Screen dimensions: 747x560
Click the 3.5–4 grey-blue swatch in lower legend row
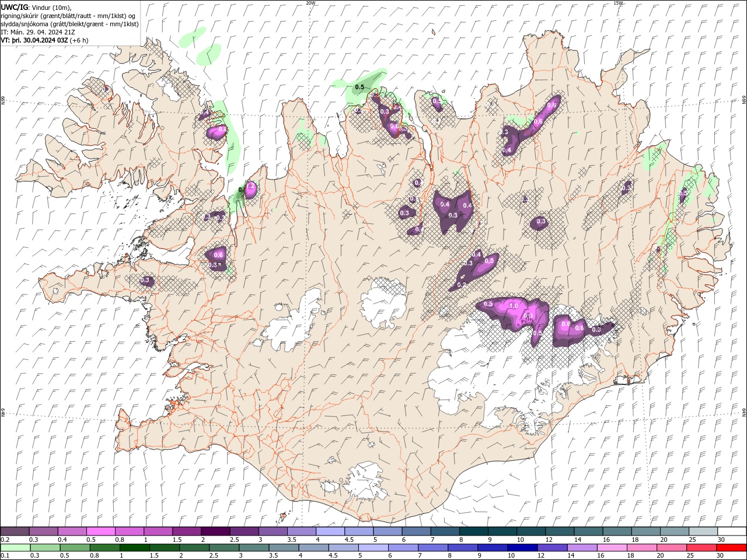pyautogui.click(x=284, y=548)
